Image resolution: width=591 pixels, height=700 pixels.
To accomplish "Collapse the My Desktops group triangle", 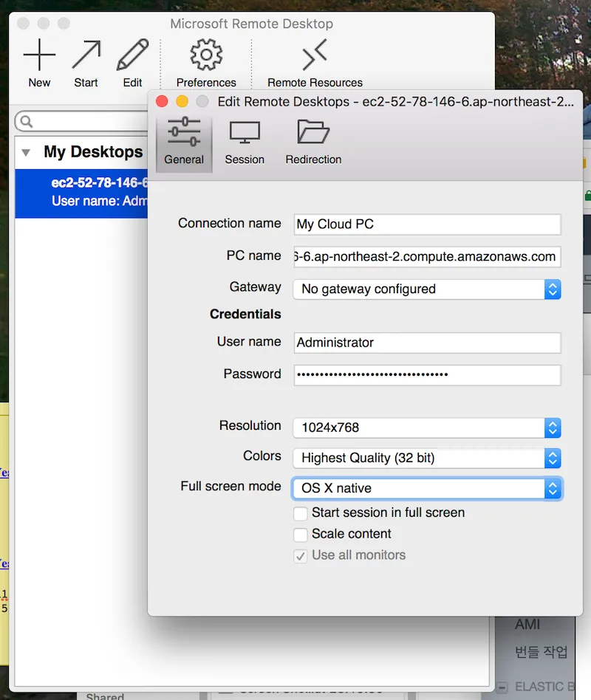I will tap(26, 153).
